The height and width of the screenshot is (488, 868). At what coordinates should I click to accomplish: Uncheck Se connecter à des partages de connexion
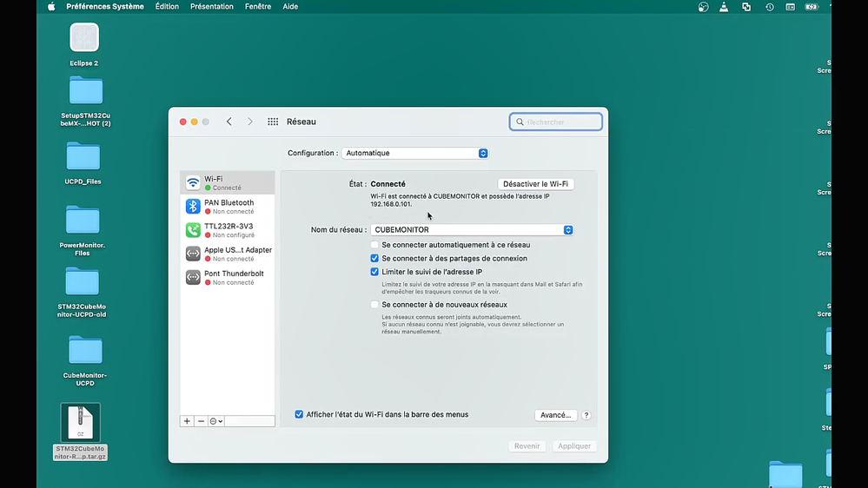[x=374, y=259]
